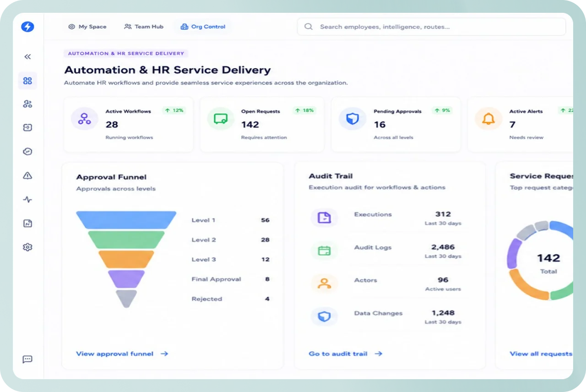Open the activity pulse icon in sidebar
Image resolution: width=586 pixels, height=392 pixels.
27,200
